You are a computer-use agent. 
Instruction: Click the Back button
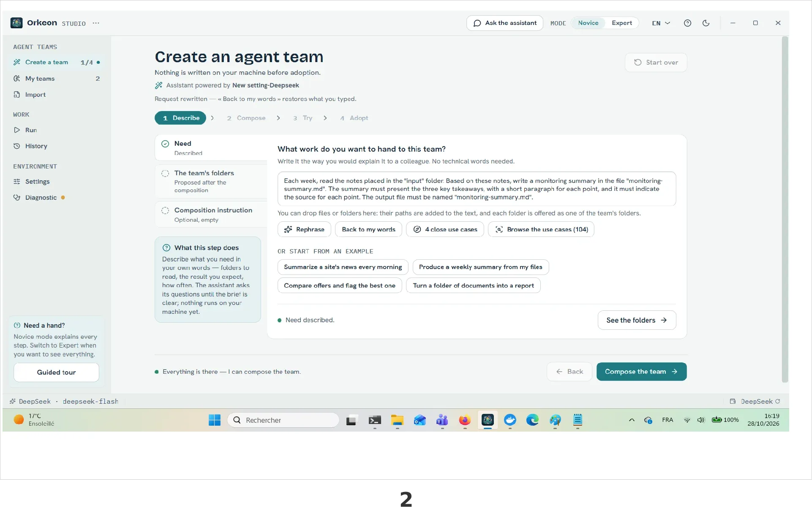click(x=569, y=372)
